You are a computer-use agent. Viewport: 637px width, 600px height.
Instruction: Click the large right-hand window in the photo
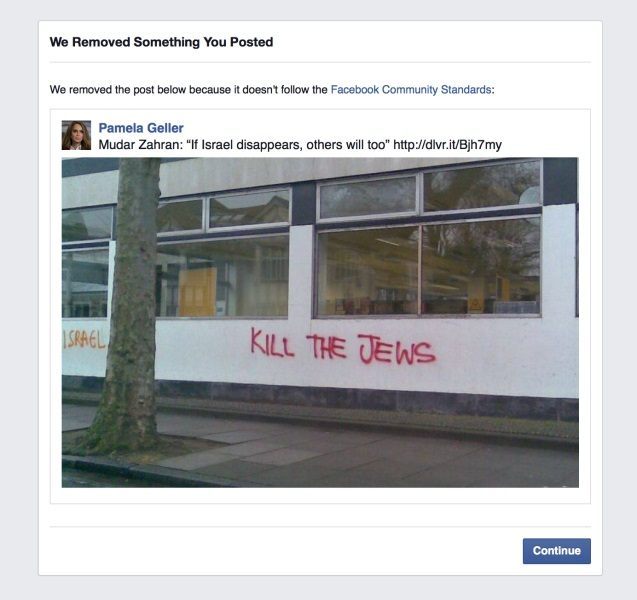click(x=429, y=267)
